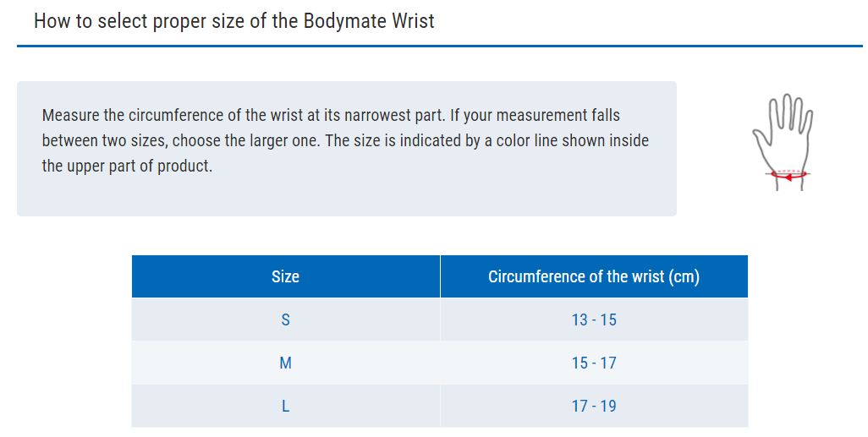The width and height of the screenshot is (868, 437).
Task: Click the Bodymate Wrist sizing heading
Action: (x=233, y=21)
